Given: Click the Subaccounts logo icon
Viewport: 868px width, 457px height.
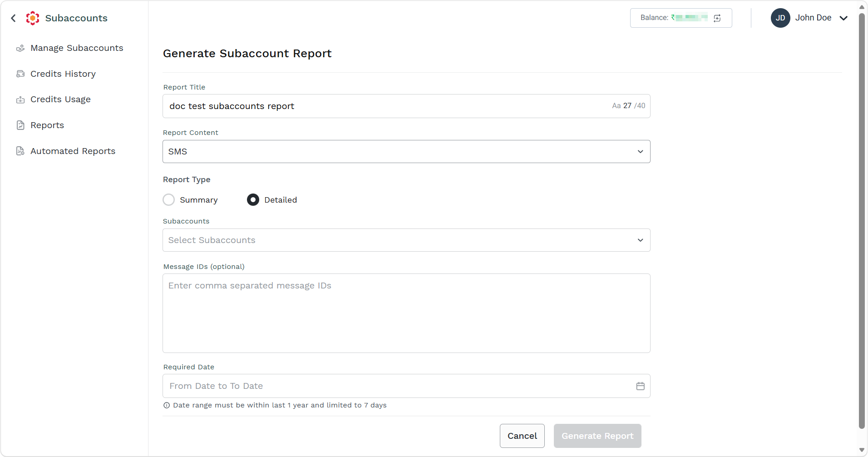Looking at the screenshot, I should pos(33,18).
